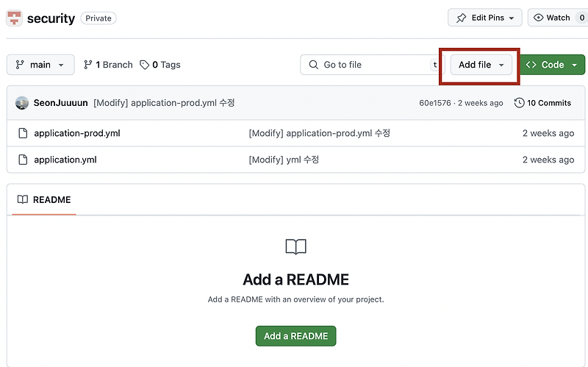Click the Private visibility badge

(98, 18)
